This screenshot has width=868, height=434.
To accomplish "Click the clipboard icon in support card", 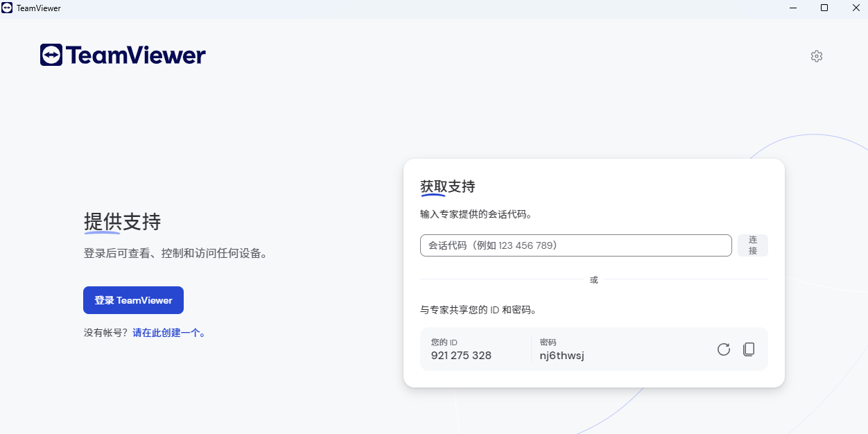I will (749, 349).
